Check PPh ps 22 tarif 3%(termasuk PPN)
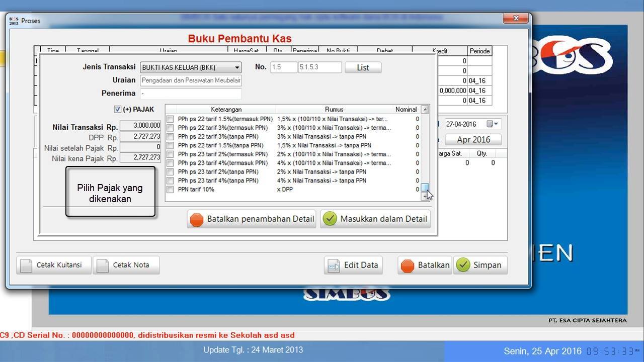The height and width of the screenshot is (362, 644). [170, 128]
